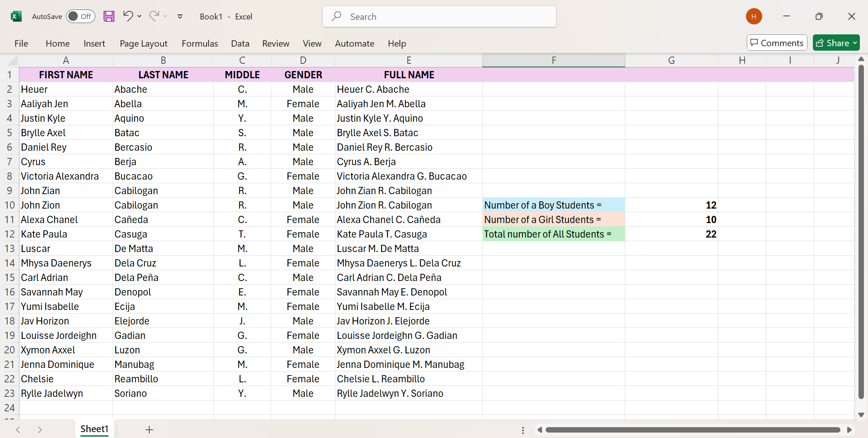Switch to the Home tab
The image size is (868, 438).
[x=57, y=43]
